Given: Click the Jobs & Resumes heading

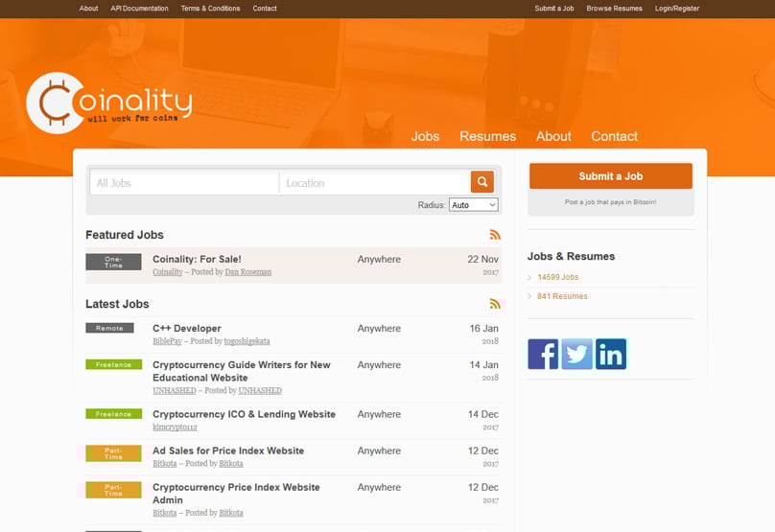Looking at the screenshot, I should click(x=571, y=256).
